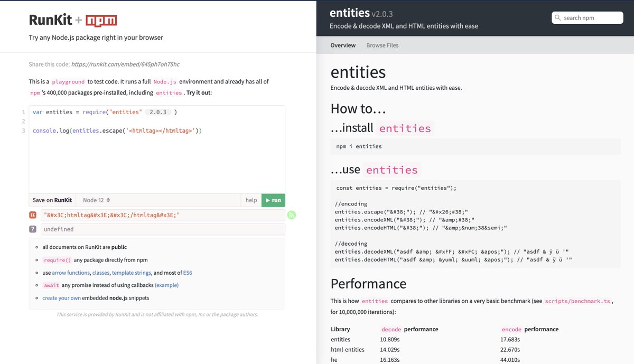Click the Node.js code tag in description
This screenshot has width=634, height=364.
coord(165,82)
